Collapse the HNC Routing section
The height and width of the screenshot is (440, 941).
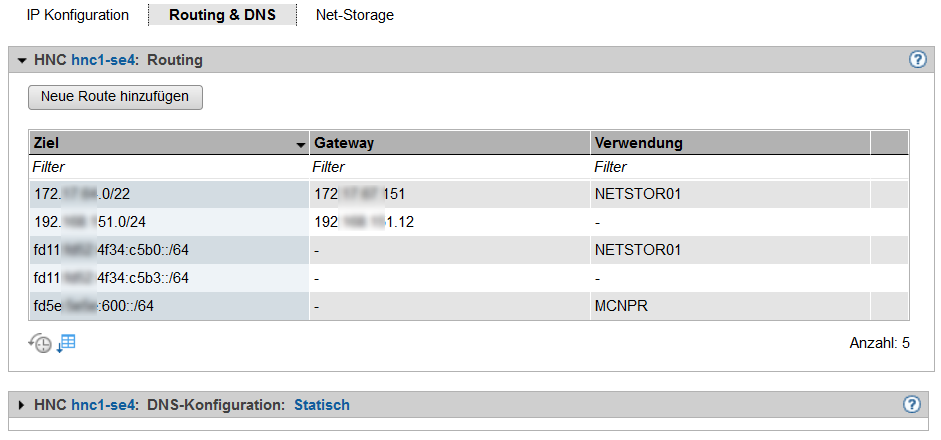click(x=22, y=60)
